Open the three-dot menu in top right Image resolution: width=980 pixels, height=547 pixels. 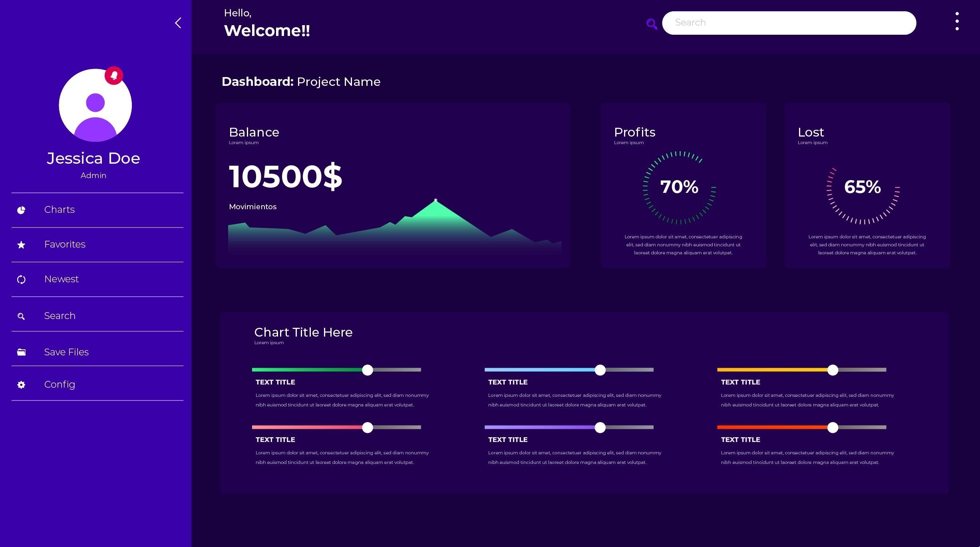pyautogui.click(x=957, y=22)
